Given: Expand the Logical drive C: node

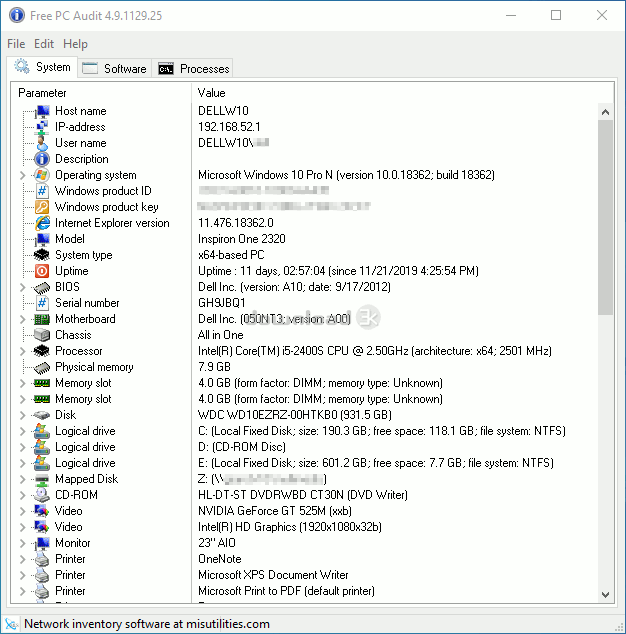Looking at the screenshot, I should click(x=23, y=431).
